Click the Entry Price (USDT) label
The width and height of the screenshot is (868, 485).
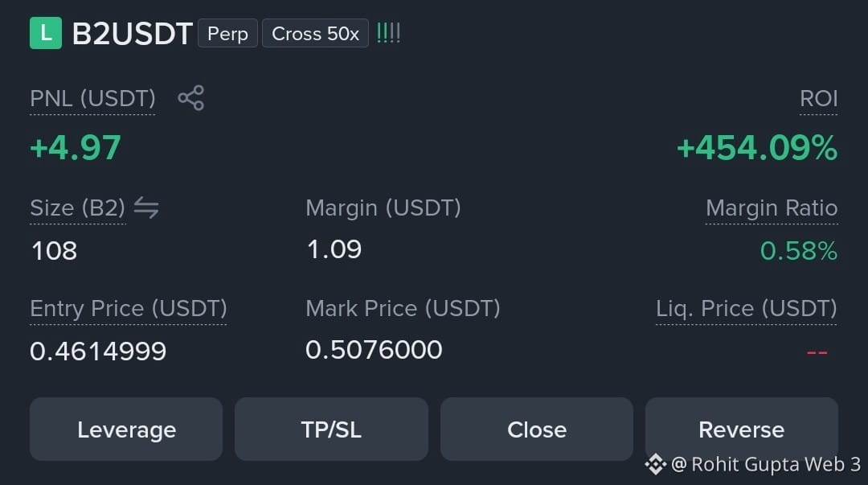[x=129, y=309]
